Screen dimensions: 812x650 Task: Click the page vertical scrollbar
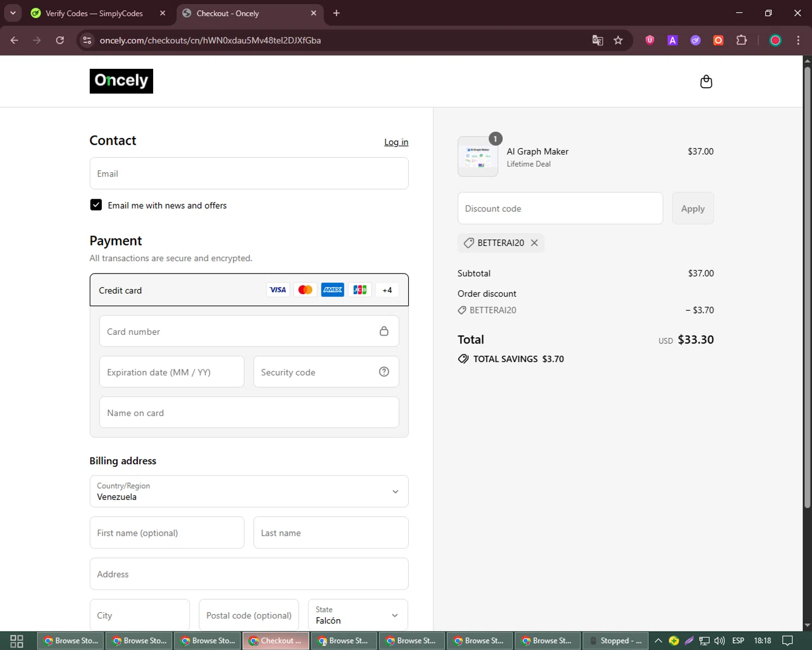(x=807, y=287)
